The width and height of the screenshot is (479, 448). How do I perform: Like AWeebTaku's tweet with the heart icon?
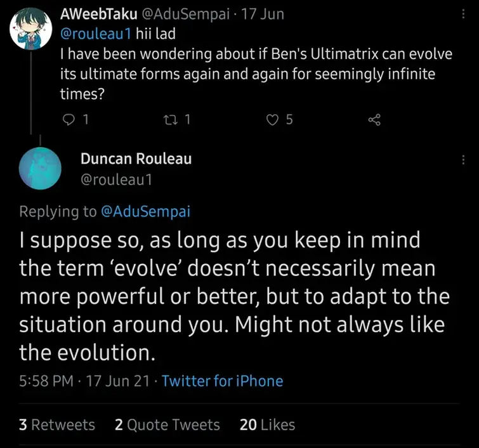tap(273, 119)
